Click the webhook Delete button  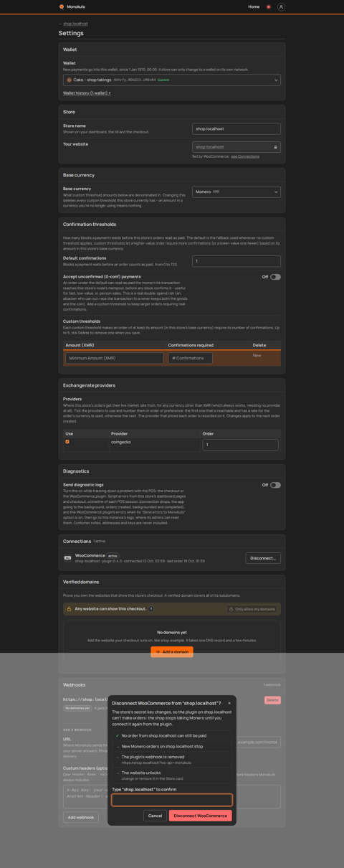[x=272, y=700]
